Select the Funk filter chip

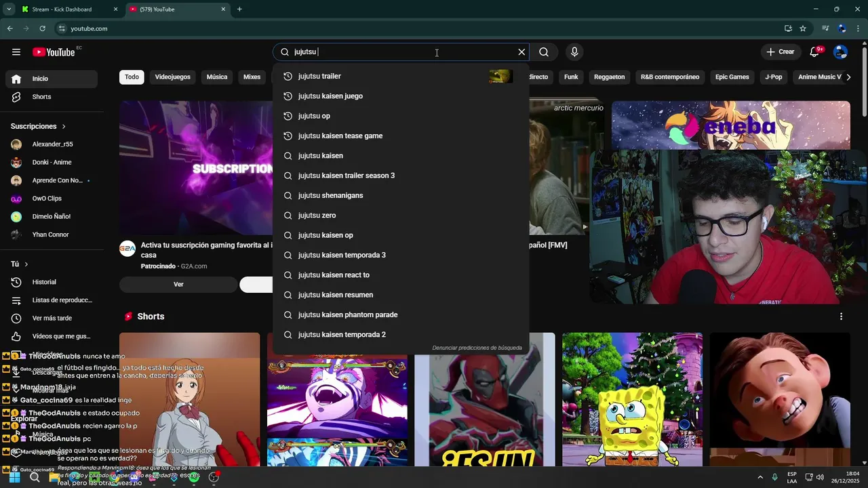click(571, 77)
